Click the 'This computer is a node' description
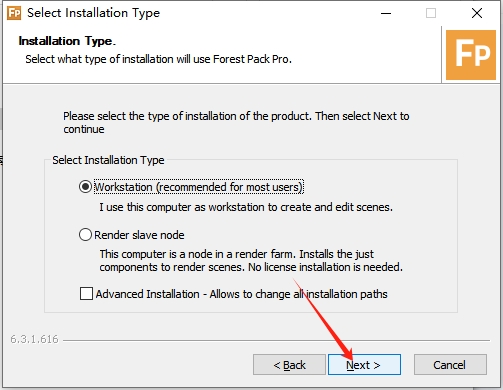The height and width of the screenshot is (390, 503). point(251,260)
